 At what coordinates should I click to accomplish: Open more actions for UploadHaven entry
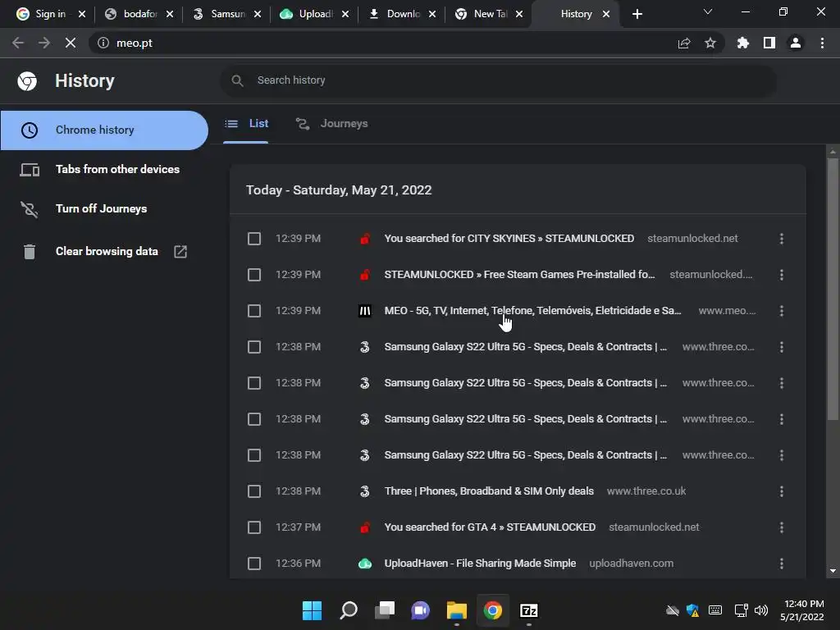coord(782,564)
